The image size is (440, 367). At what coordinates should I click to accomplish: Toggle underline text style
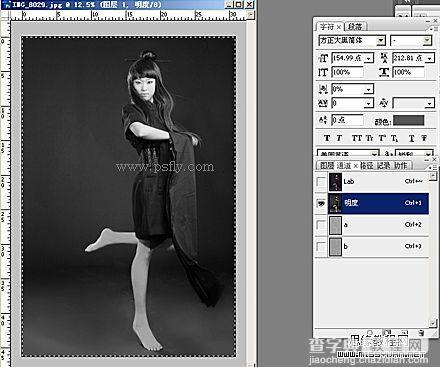412,138
